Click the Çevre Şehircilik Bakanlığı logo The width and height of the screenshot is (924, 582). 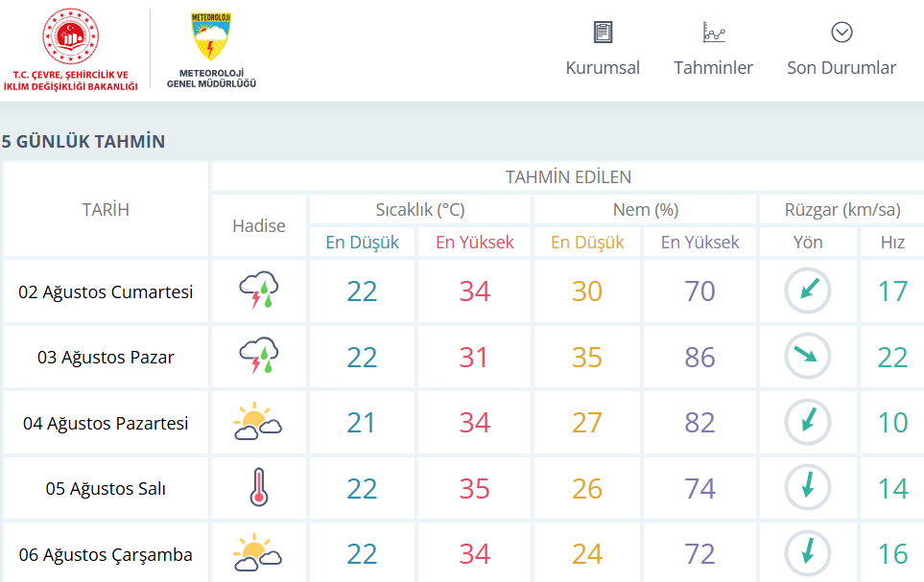coord(71,50)
